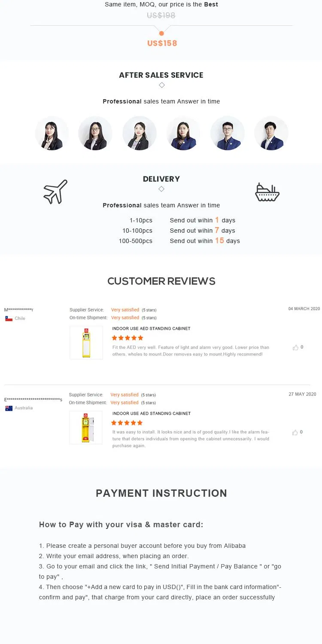Image resolution: width=322 pixels, height=644 pixels.
Task: Click the Australia flag icon
Action: [9, 408]
